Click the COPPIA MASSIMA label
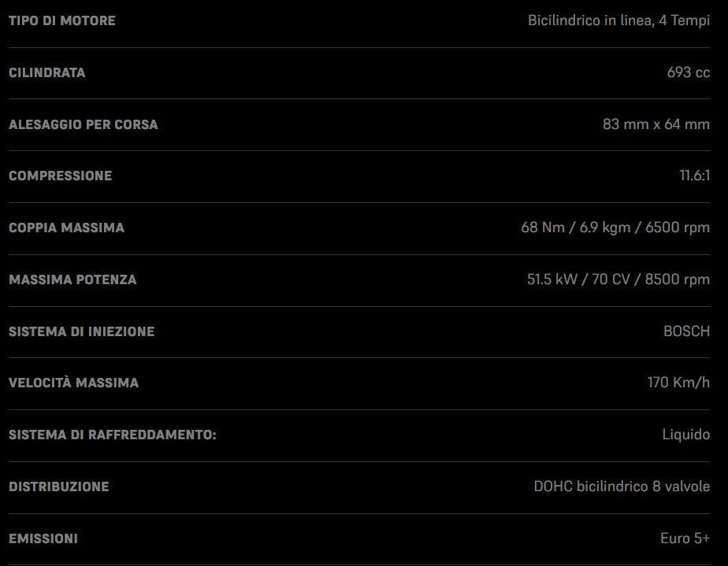 [67, 228]
